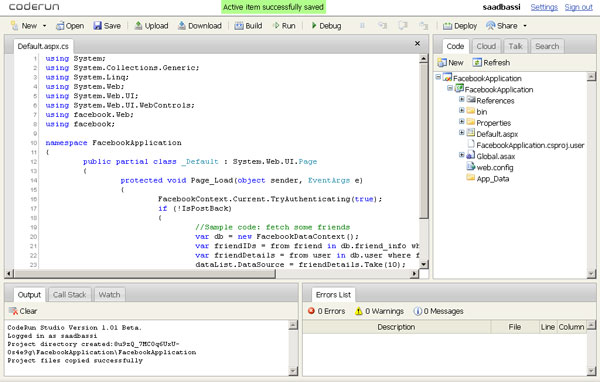Click the File column header

[515, 327]
